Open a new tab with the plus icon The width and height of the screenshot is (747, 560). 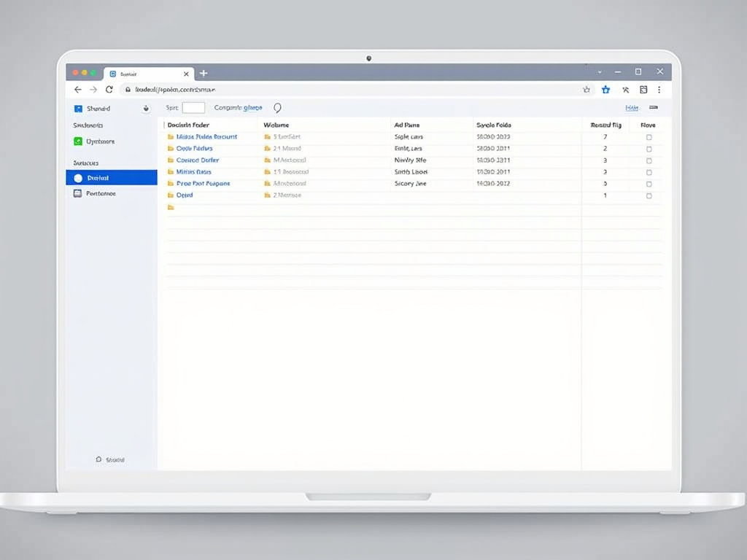pyautogui.click(x=204, y=74)
